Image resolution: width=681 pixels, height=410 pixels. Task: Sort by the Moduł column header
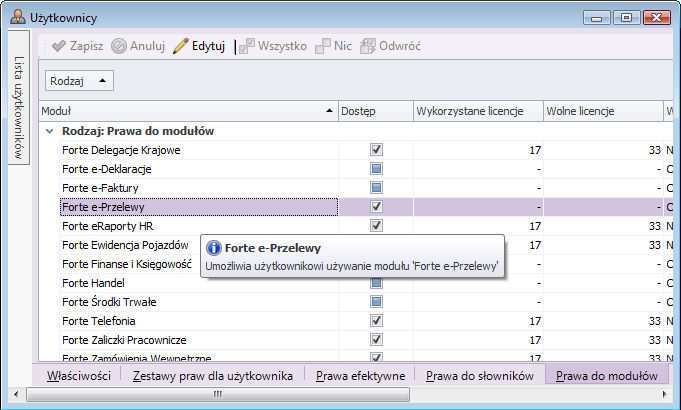click(188, 111)
